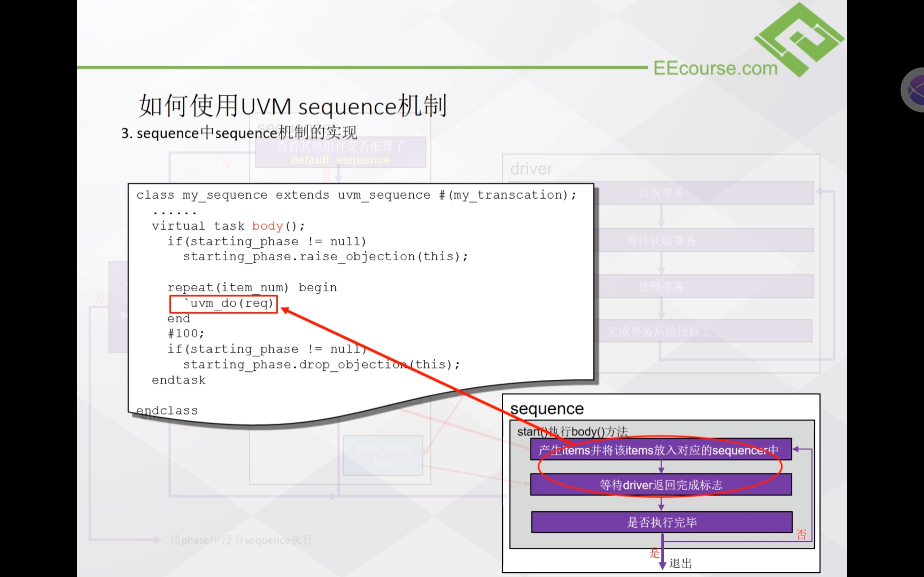Select the 等待driver返回完成标志 purple box
The width and height of the screenshot is (924, 577).
point(661,485)
